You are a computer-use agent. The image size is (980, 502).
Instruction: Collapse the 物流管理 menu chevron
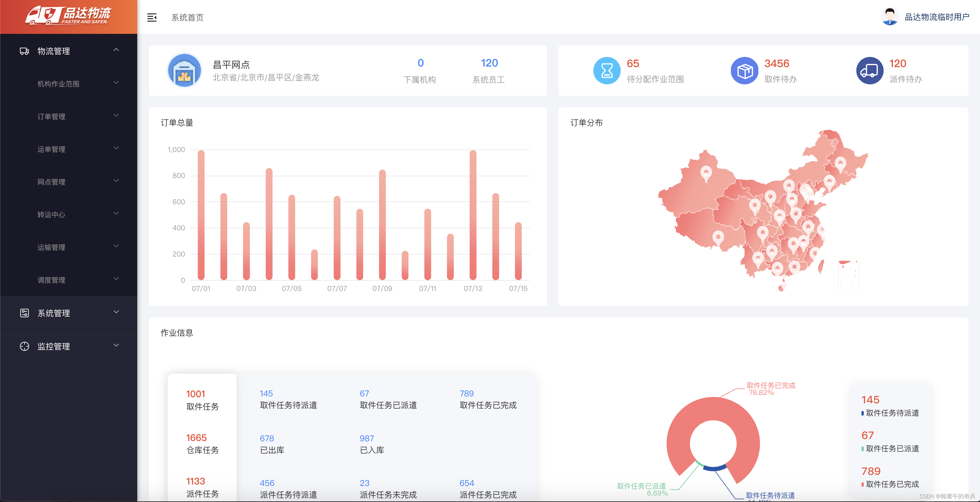(117, 50)
